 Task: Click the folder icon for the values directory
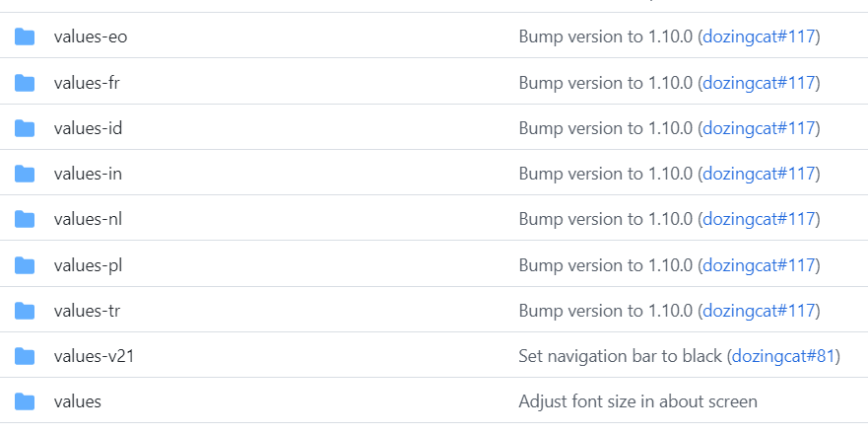25,401
